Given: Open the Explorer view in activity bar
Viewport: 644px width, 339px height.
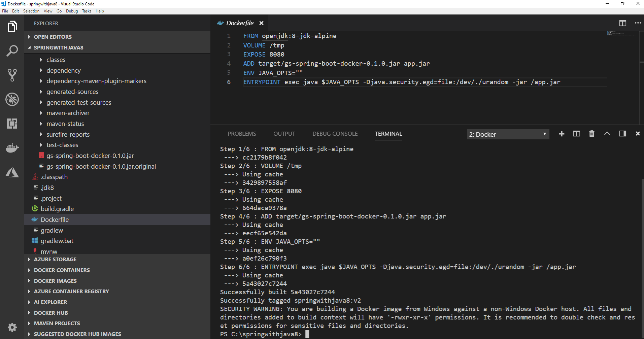Looking at the screenshot, I should [12, 26].
